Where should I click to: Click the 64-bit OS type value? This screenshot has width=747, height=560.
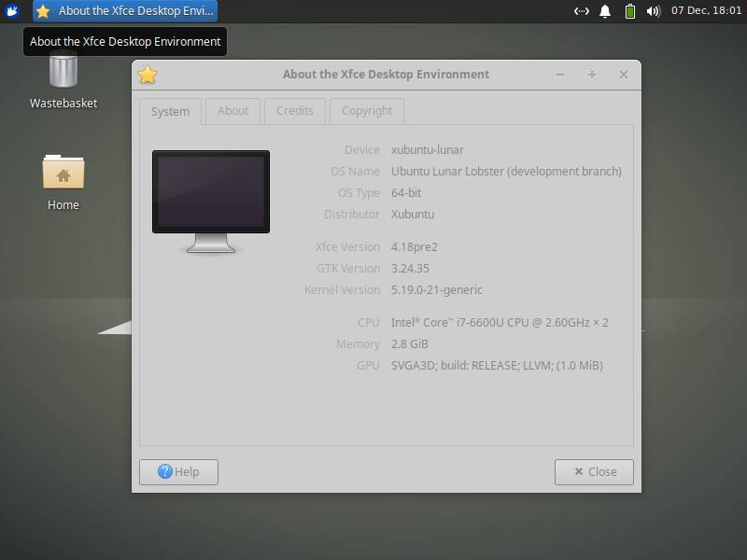(406, 193)
